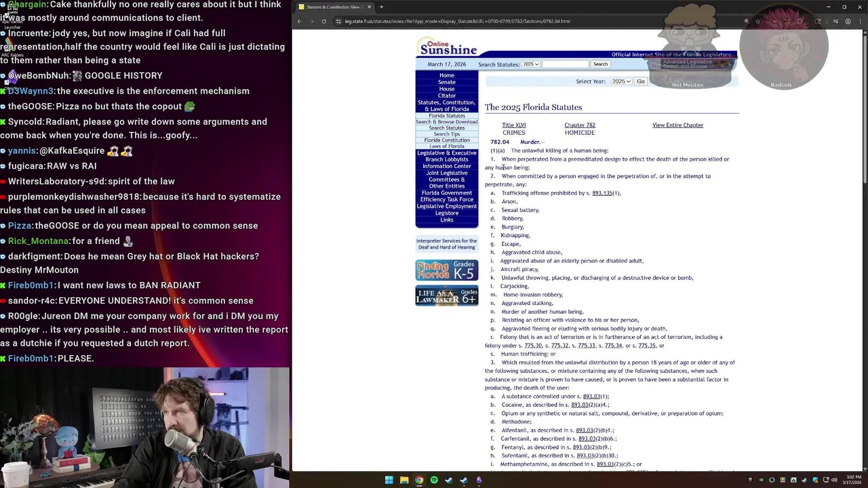
Task: Open the purple app taskbar icon
Action: tap(479, 480)
